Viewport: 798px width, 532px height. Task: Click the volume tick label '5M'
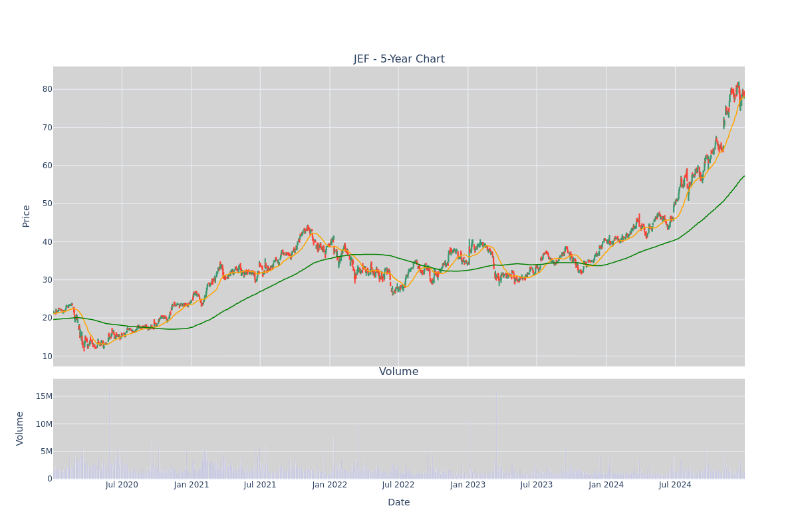click(x=47, y=452)
